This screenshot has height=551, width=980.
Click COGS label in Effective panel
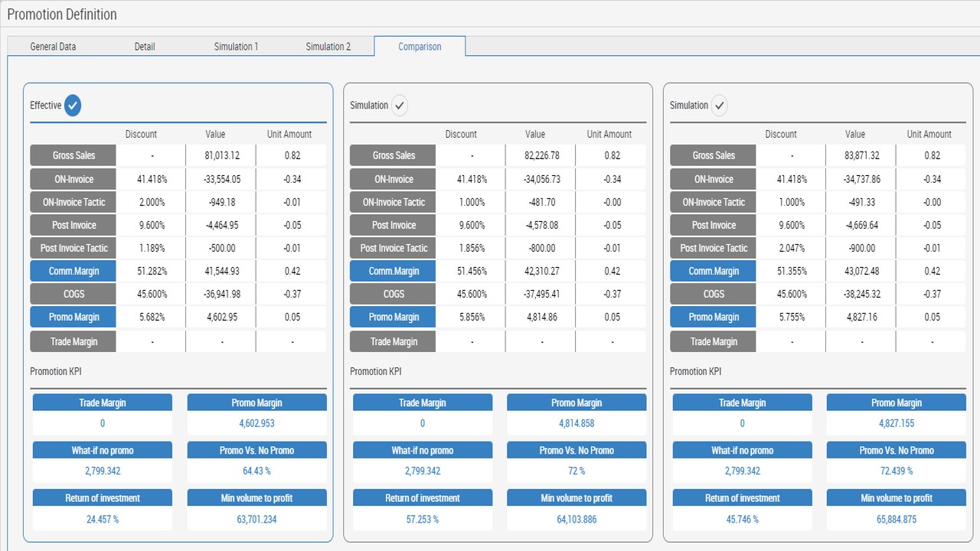73,294
